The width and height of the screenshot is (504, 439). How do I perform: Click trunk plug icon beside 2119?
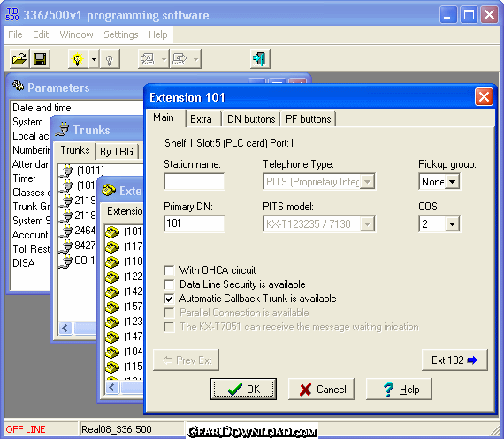pos(67,201)
